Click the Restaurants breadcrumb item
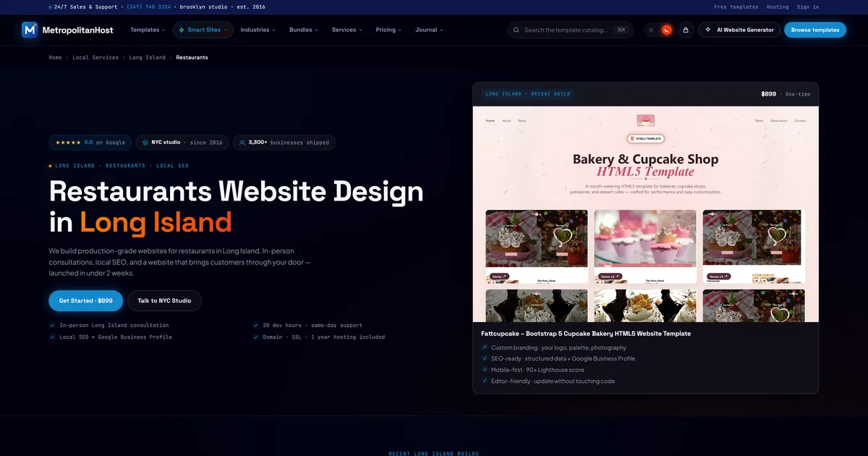This screenshot has width=868, height=456. click(x=192, y=57)
